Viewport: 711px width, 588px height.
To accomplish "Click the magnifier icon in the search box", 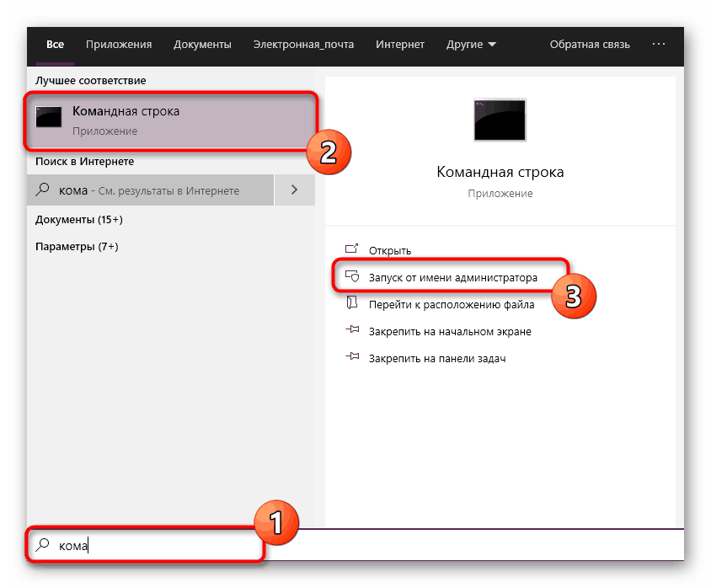I will pyautogui.click(x=43, y=544).
